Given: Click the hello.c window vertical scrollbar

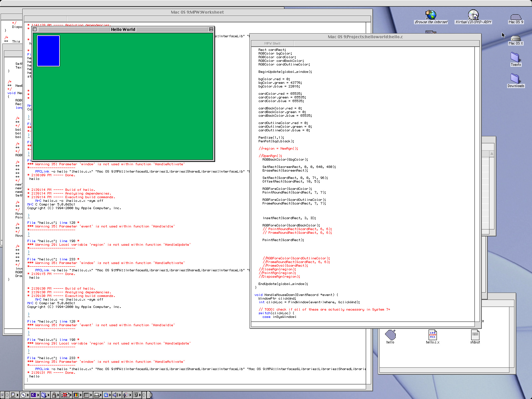Looking at the screenshot, I should (477, 184).
